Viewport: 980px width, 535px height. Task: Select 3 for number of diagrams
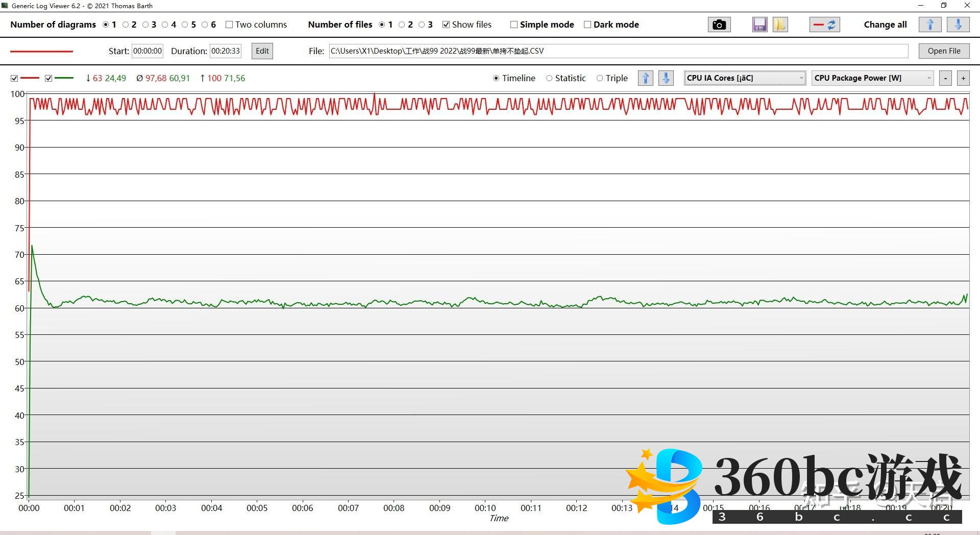point(145,25)
